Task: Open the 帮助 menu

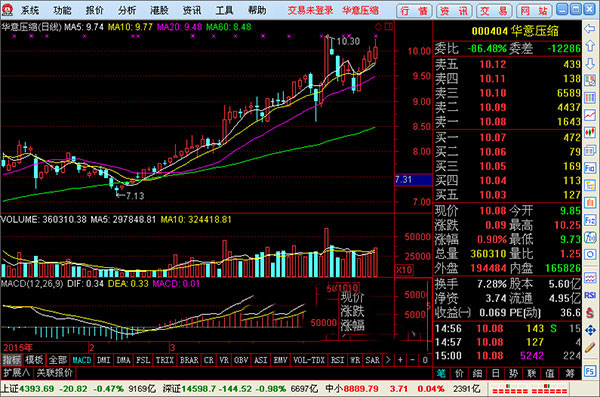Action: (x=257, y=10)
